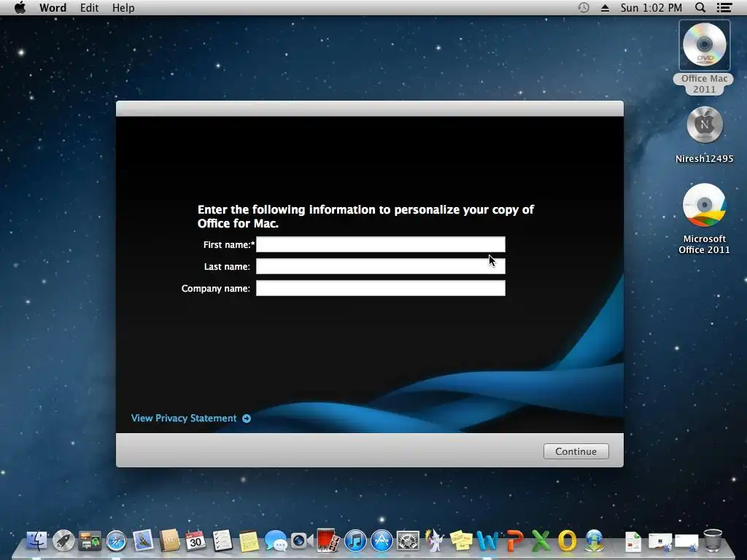The height and width of the screenshot is (560, 747).
Task: Click the Last name input field
Action: tap(381, 266)
